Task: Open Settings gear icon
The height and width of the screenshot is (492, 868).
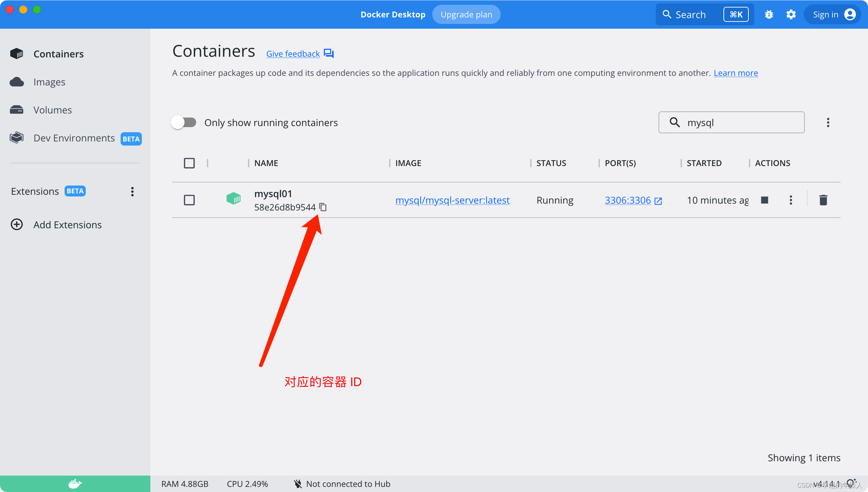Action: pyautogui.click(x=791, y=14)
